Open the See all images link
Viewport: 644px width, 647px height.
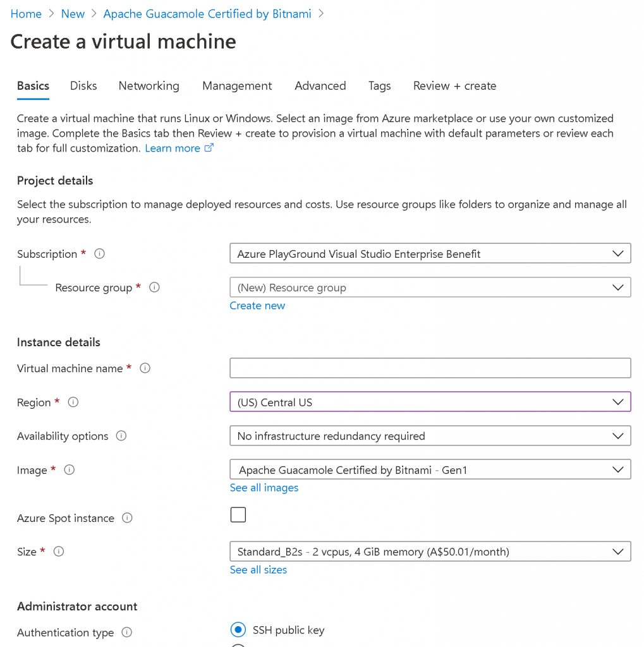coord(264,488)
